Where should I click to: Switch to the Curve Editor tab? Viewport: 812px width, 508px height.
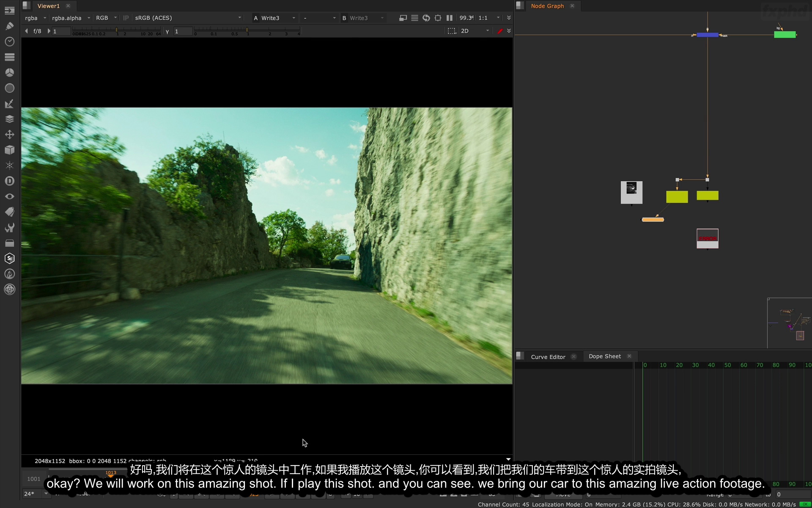coord(548,356)
